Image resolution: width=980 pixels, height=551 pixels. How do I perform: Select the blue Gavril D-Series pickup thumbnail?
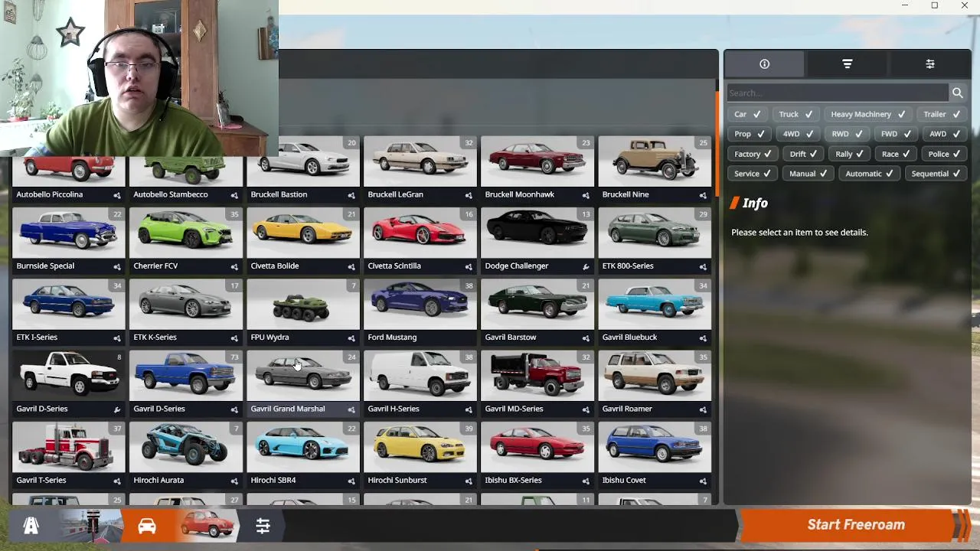[x=185, y=377]
